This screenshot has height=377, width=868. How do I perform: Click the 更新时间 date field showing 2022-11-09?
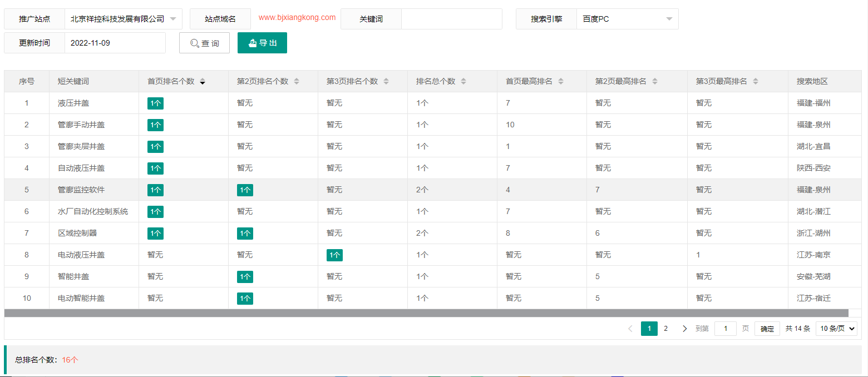[115, 43]
